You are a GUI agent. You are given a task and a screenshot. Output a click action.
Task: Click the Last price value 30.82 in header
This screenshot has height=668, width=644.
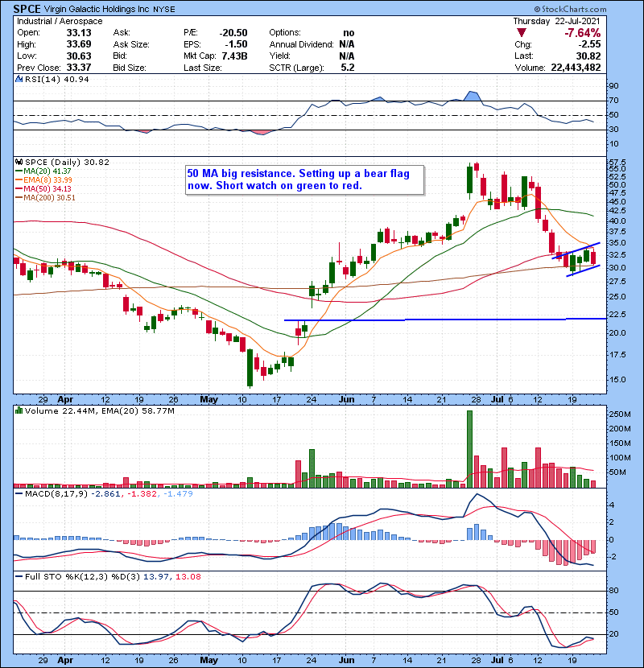[x=588, y=56]
